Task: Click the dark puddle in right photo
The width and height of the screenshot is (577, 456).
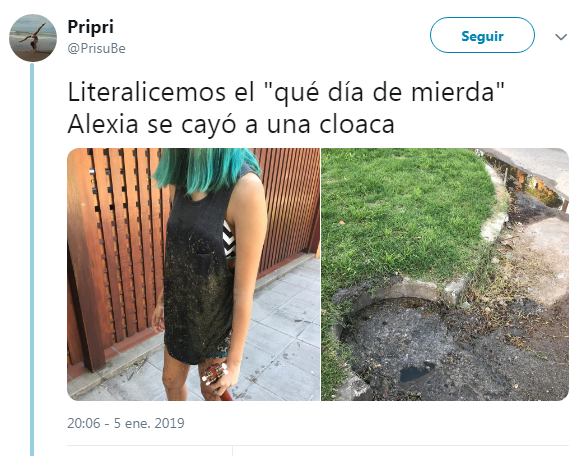Action: click(416, 372)
